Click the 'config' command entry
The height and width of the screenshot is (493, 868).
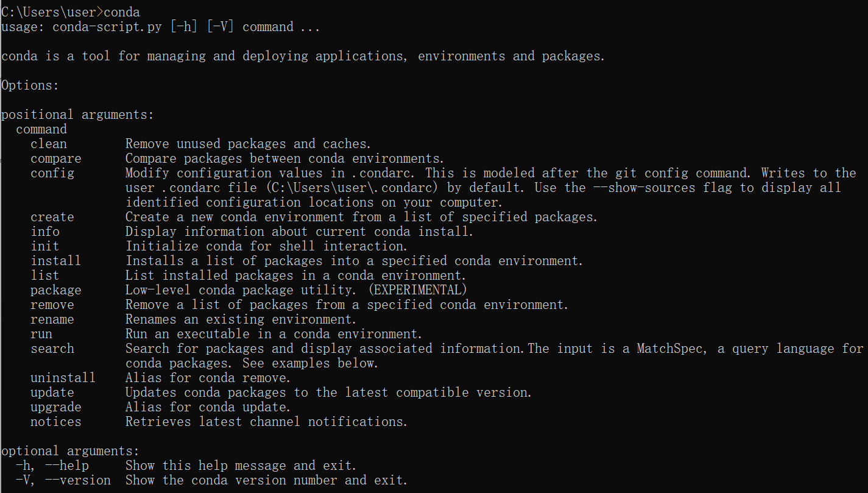pos(52,173)
